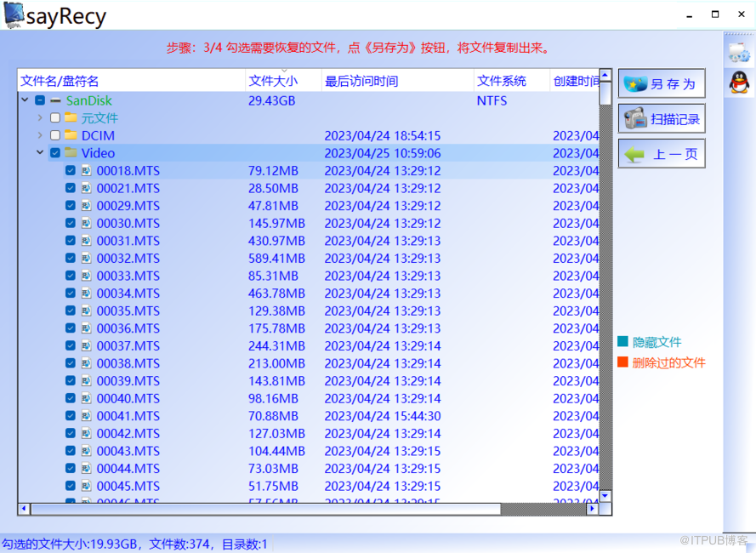Click the Video folder icon
This screenshot has width=756, height=553.
point(71,152)
